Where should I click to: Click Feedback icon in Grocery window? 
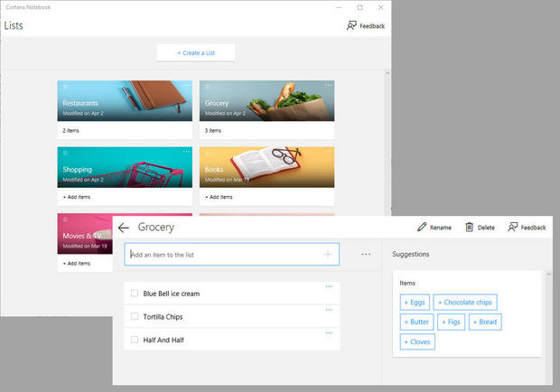click(513, 227)
